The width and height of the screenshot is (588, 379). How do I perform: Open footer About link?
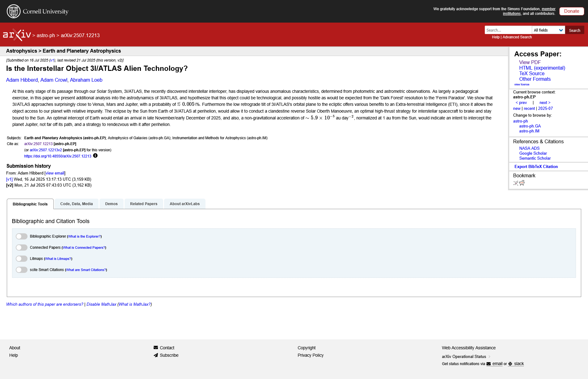pyautogui.click(x=15, y=348)
